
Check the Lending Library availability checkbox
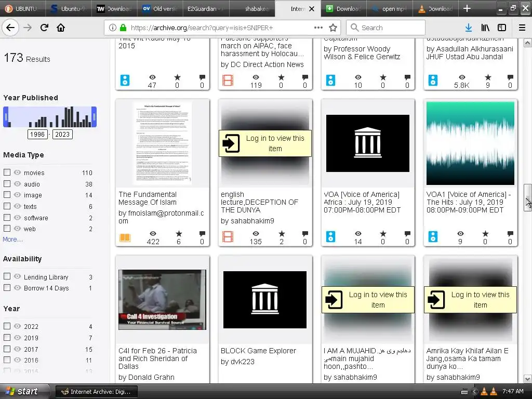click(x=7, y=276)
